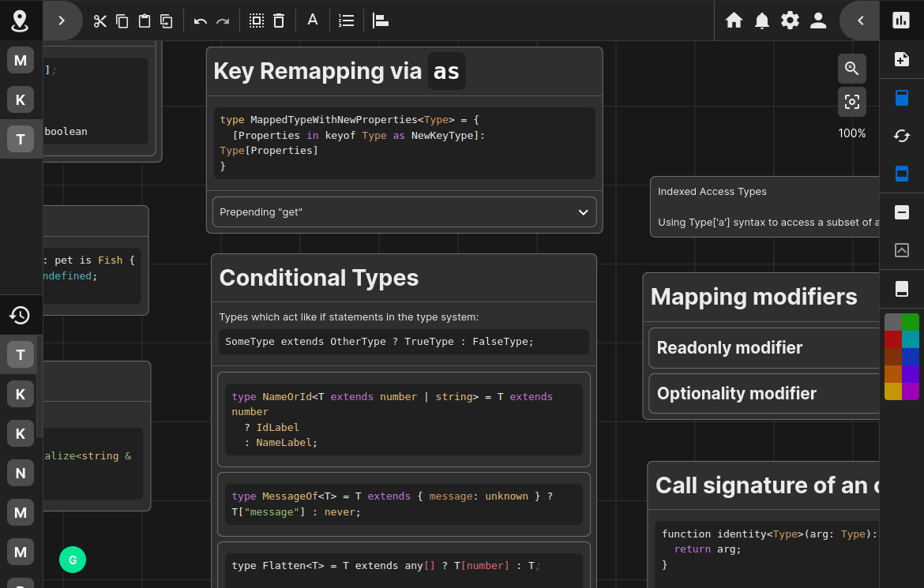
Task: Pick the orange color swatch
Action: coord(892,373)
